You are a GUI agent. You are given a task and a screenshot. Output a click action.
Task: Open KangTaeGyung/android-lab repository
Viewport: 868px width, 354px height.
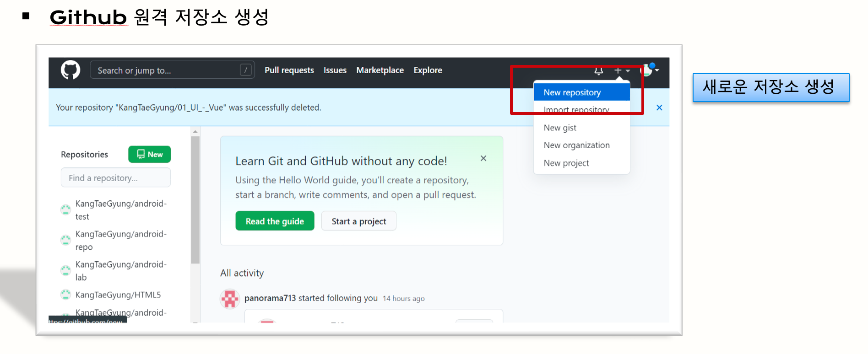pos(121,271)
